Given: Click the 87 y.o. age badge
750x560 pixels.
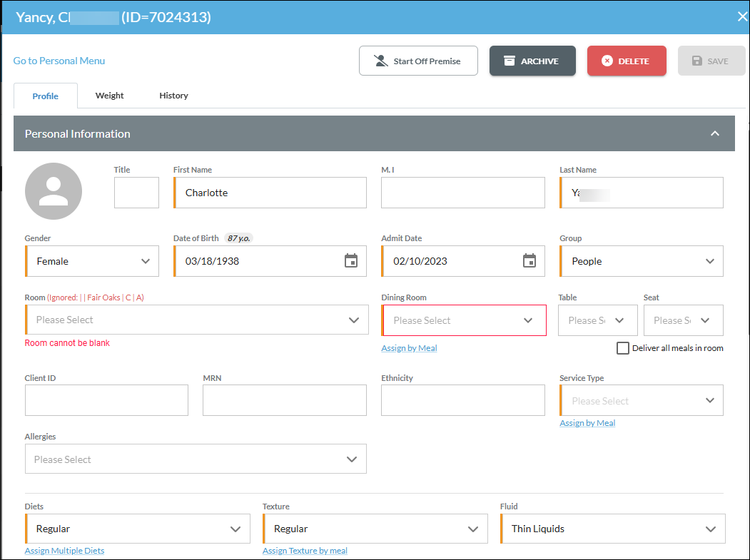Looking at the screenshot, I should (x=238, y=238).
